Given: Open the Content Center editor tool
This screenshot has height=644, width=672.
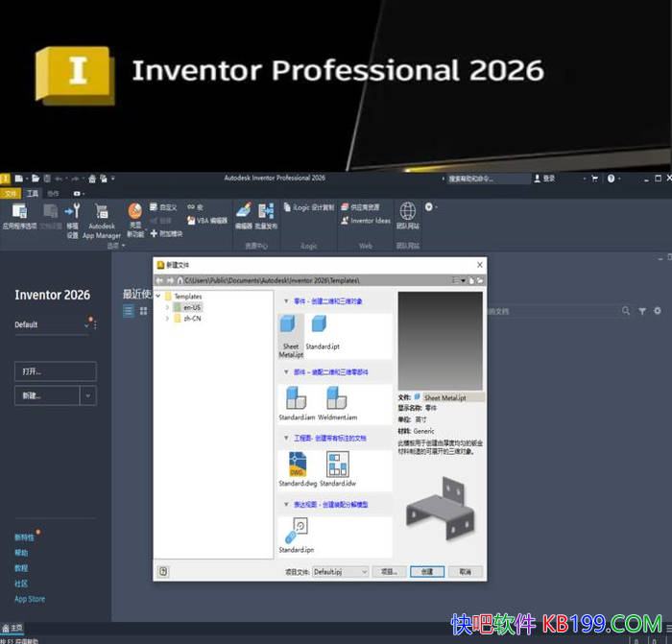Looking at the screenshot, I should point(244,216).
